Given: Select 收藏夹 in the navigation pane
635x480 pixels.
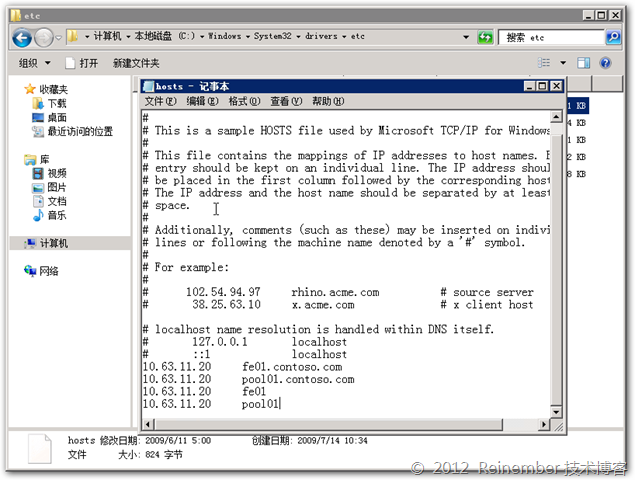Looking at the screenshot, I should tap(53, 89).
